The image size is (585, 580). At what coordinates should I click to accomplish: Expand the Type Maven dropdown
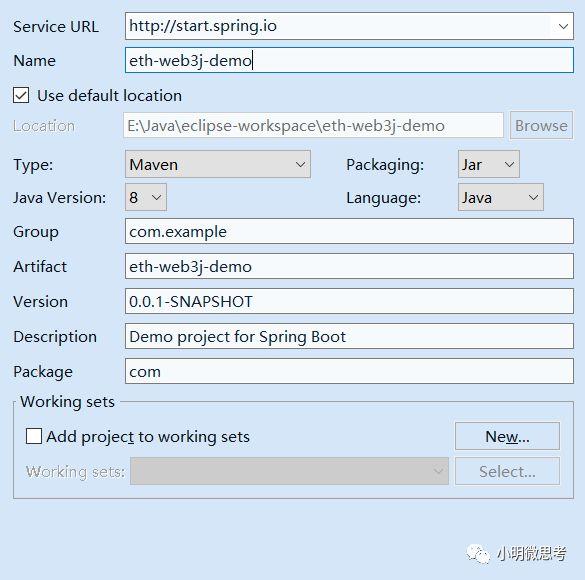218,164
